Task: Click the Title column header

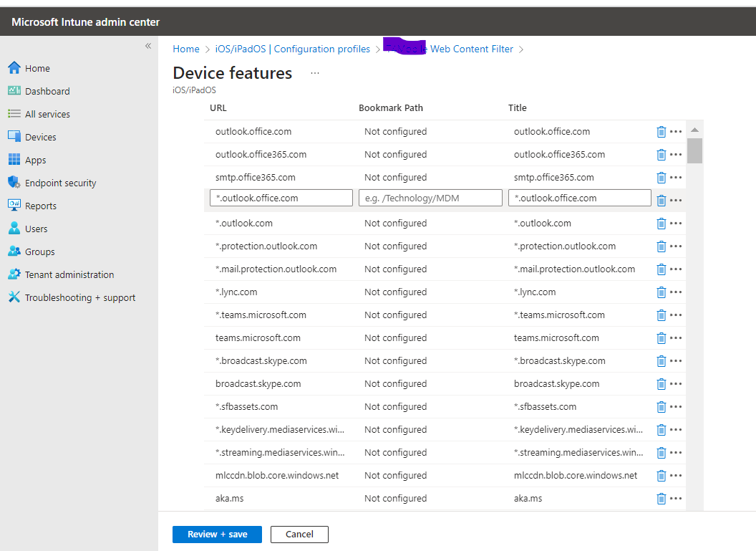Action: click(518, 107)
